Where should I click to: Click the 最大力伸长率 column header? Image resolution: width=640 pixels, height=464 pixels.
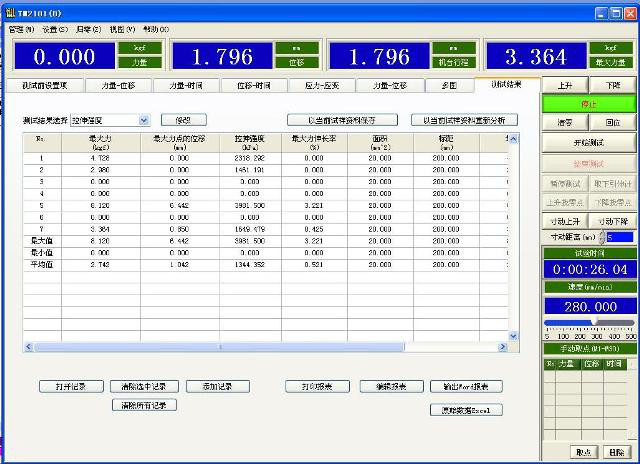(x=314, y=143)
